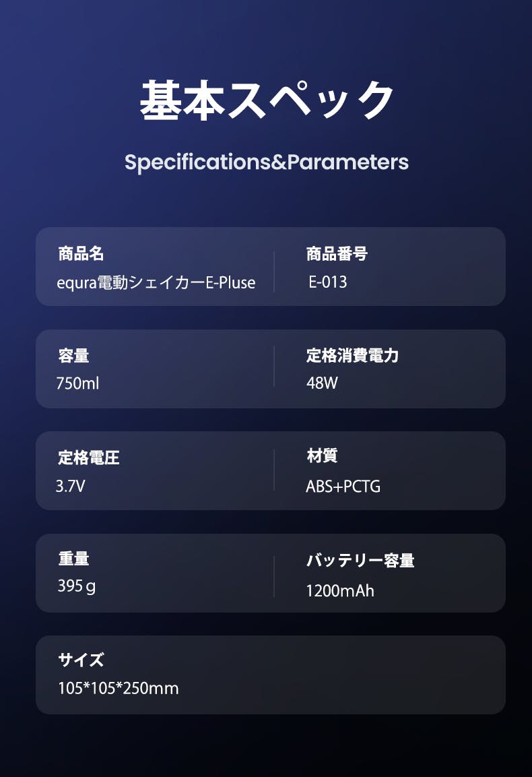Click the 1200mAh battery value
The image size is (532, 777).
pos(340,591)
